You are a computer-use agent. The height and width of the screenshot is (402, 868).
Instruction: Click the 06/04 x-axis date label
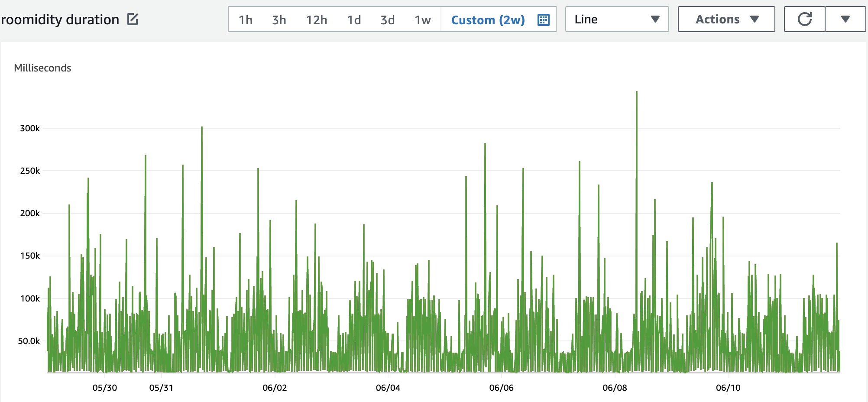click(388, 388)
